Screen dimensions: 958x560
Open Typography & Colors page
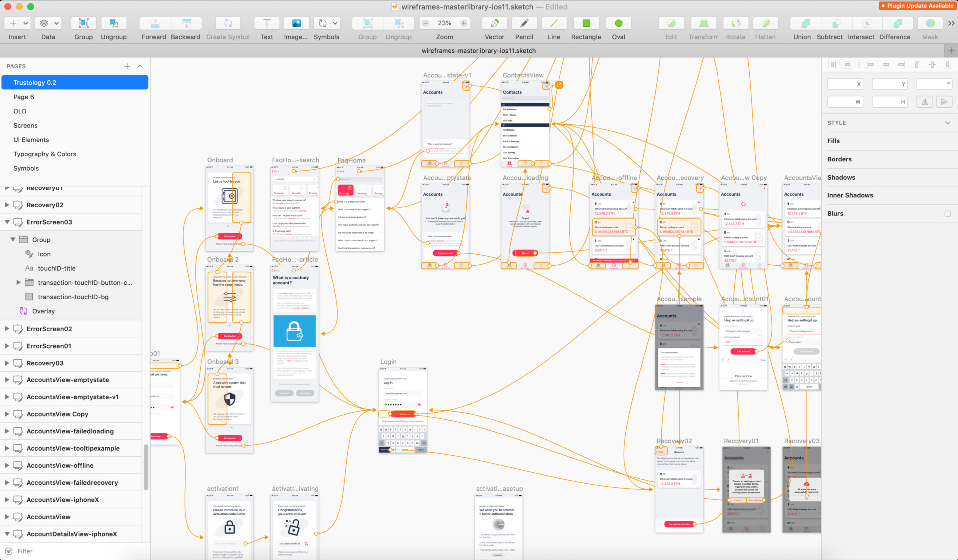point(75,154)
